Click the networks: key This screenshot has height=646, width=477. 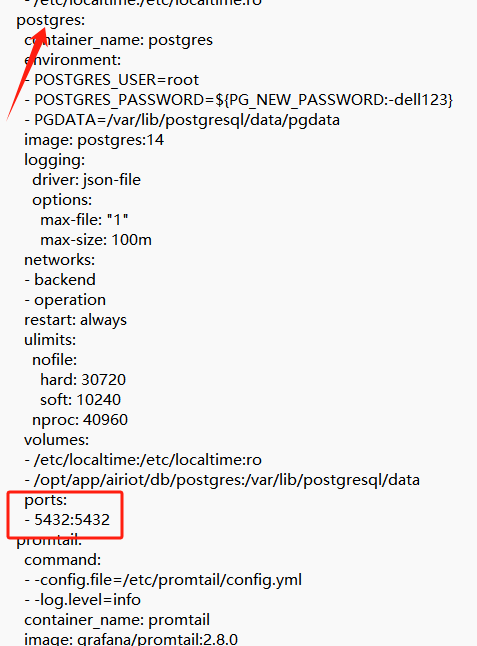[59, 260]
